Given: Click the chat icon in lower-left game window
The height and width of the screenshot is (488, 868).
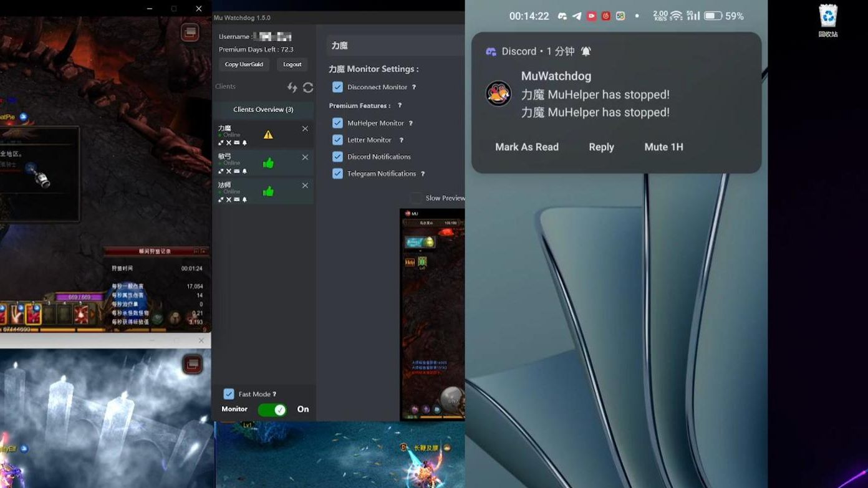Looking at the screenshot, I should [x=192, y=365].
